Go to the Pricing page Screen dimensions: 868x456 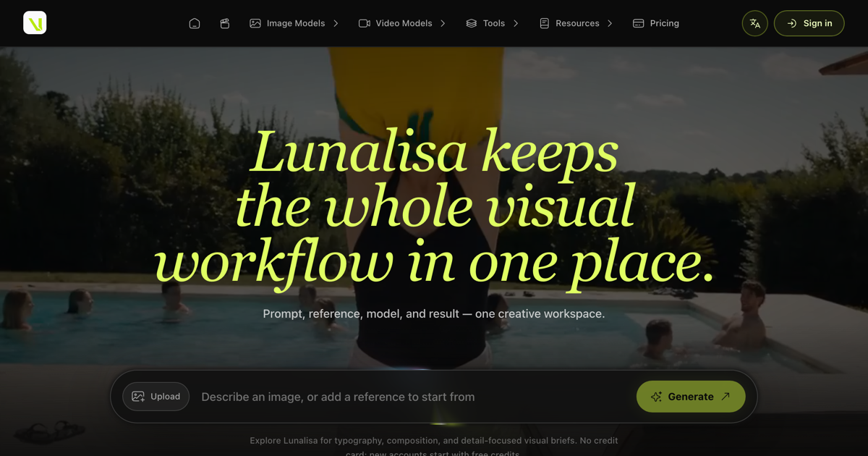[x=656, y=23]
